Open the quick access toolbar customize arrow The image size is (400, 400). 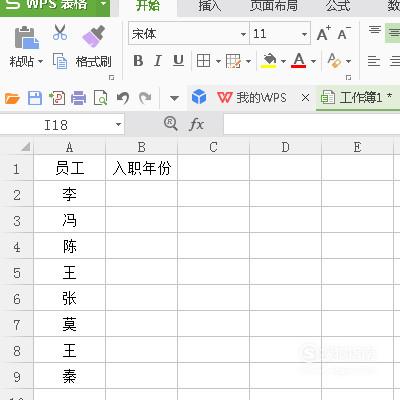tap(174, 98)
